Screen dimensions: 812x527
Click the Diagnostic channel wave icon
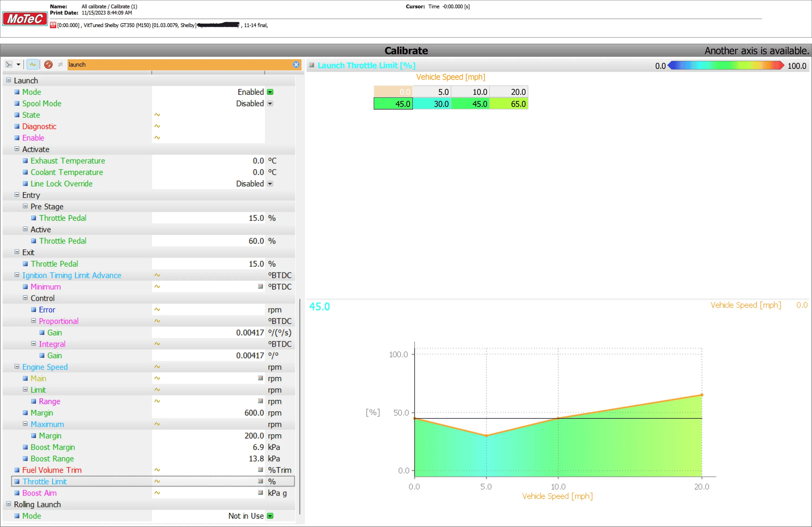point(157,126)
